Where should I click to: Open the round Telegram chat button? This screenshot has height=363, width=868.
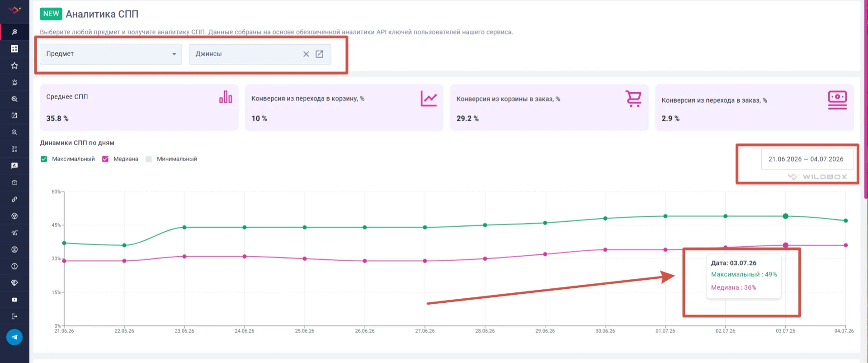click(x=14, y=337)
